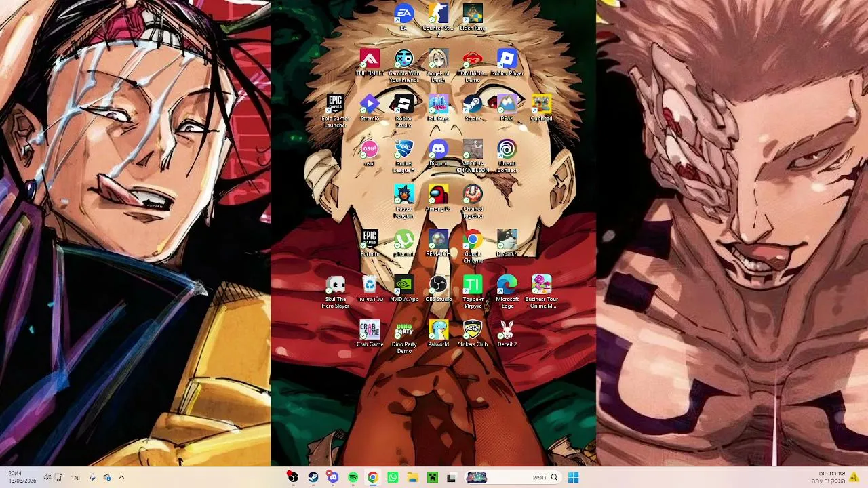Open File Explorer from the taskbar
Image resolution: width=868 pixels, height=488 pixels.
pos(412,477)
